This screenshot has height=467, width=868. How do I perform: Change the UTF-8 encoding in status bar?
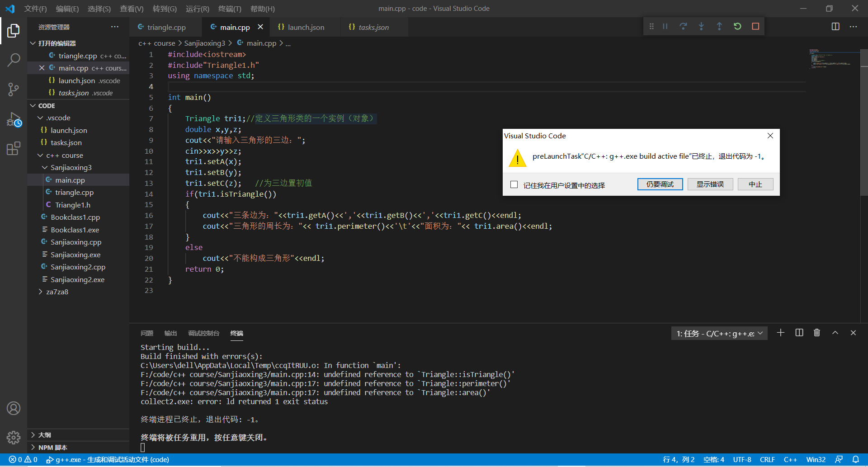coord(742,459)
